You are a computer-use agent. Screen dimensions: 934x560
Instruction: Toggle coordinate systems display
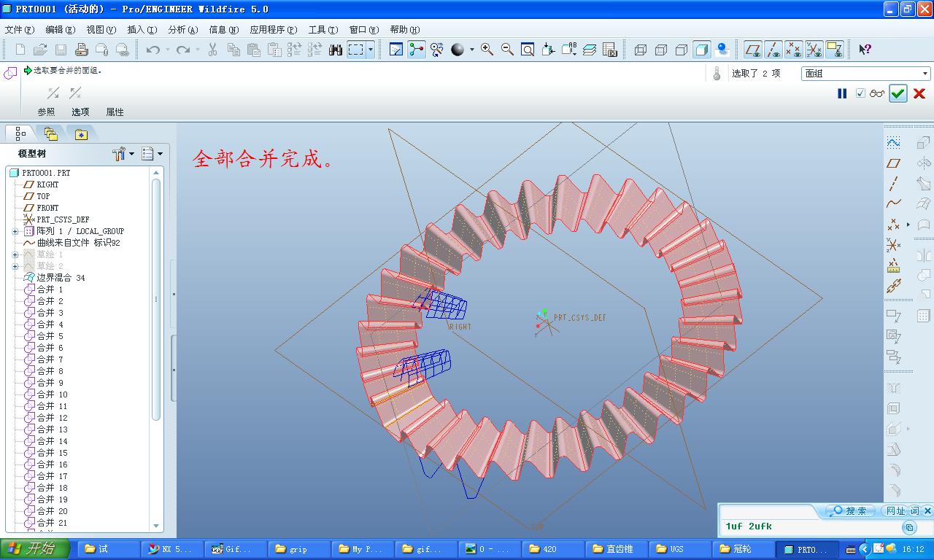point(814,50)
